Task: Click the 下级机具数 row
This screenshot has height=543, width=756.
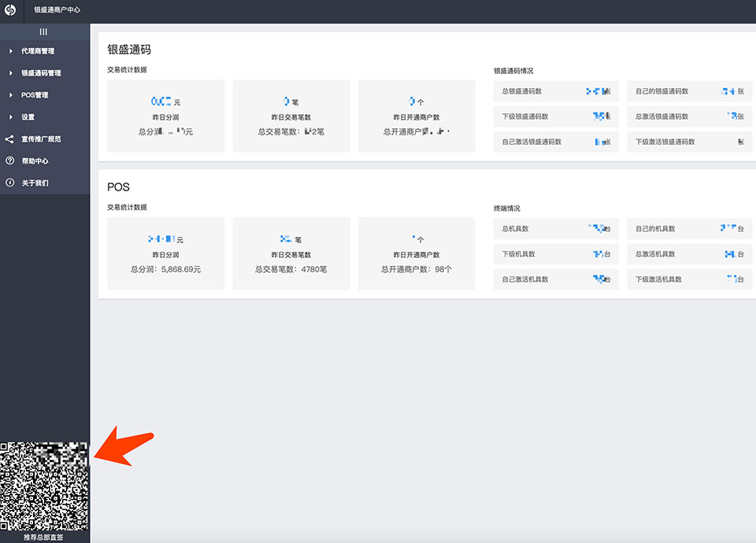Action: click(x=556, y=254)
